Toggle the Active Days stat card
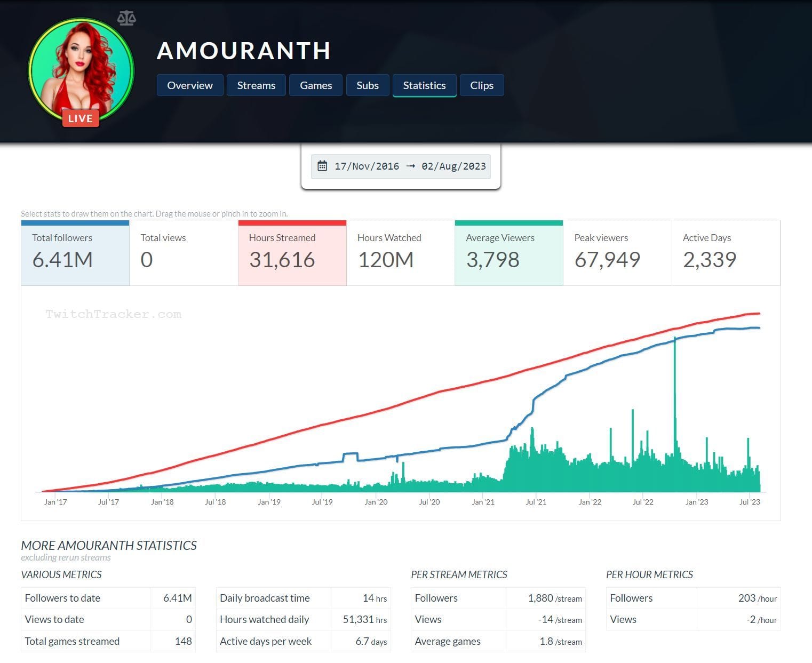This screenshot has width=812, height=663. (x=726, y=252)
